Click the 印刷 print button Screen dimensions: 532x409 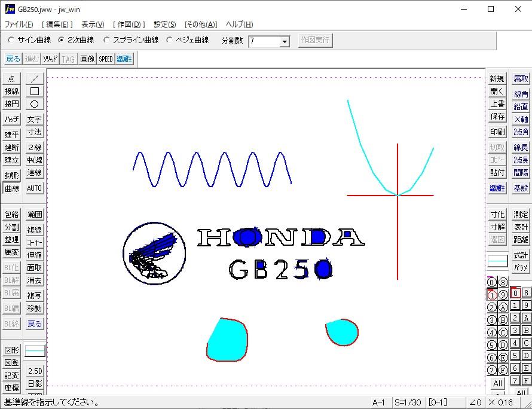497,132
